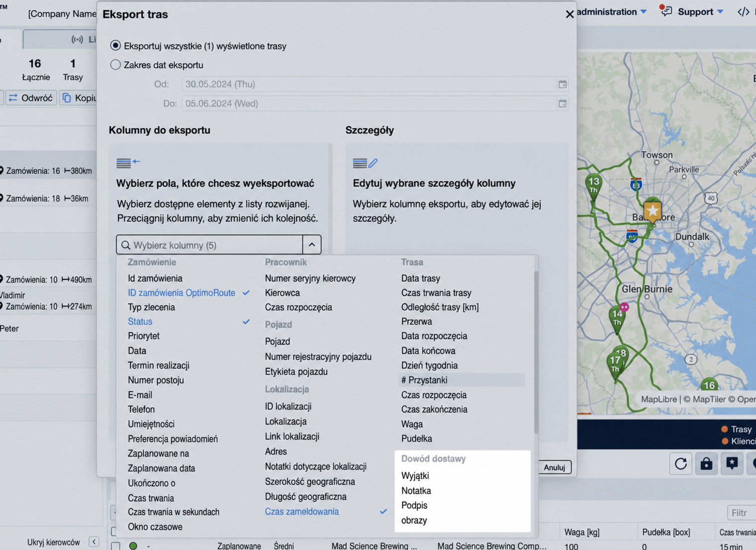Click map marker 13 Th
The height and width of the screenshot is (550, 756).
(x=593, y=187)
